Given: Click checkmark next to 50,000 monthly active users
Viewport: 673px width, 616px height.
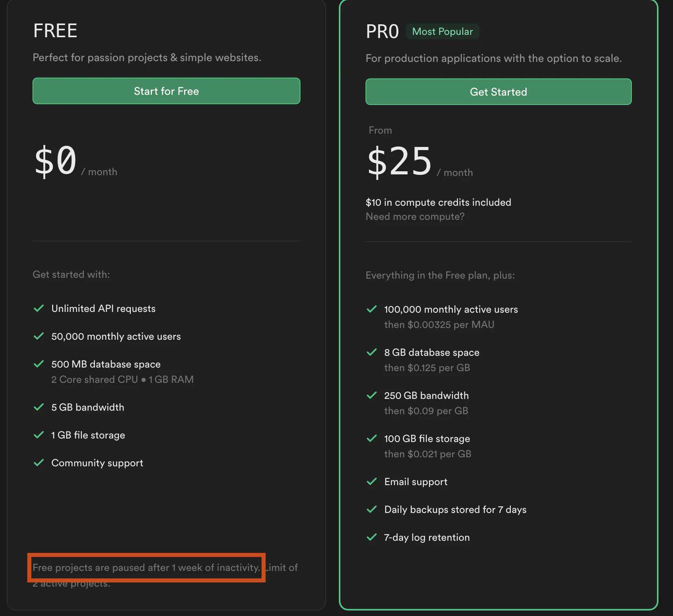Looking at the screenshot, I should point(39,336).
